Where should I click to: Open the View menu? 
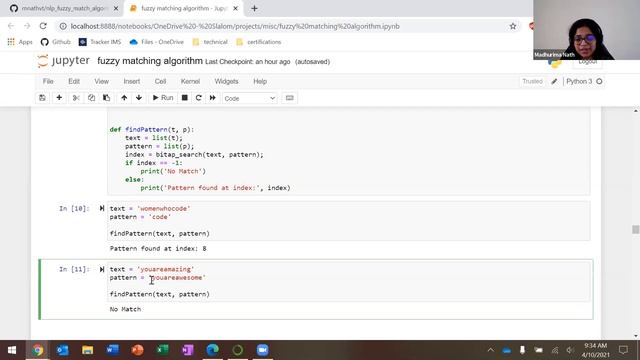(x=102, y=81)
